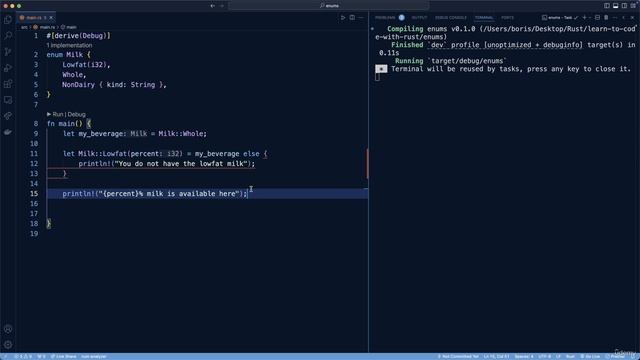
Task: Go back using navigation arrow
Action: tap(212, 6)
